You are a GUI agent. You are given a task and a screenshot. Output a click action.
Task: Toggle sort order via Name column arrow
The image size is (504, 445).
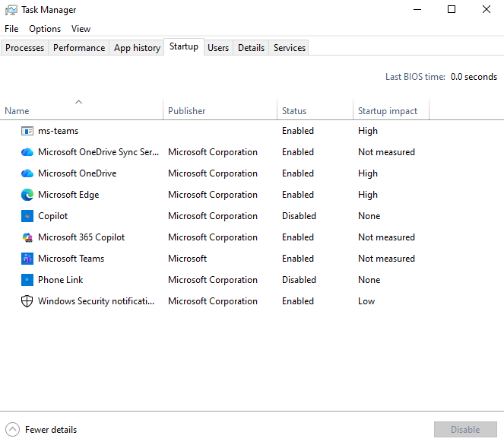point(78,102)
